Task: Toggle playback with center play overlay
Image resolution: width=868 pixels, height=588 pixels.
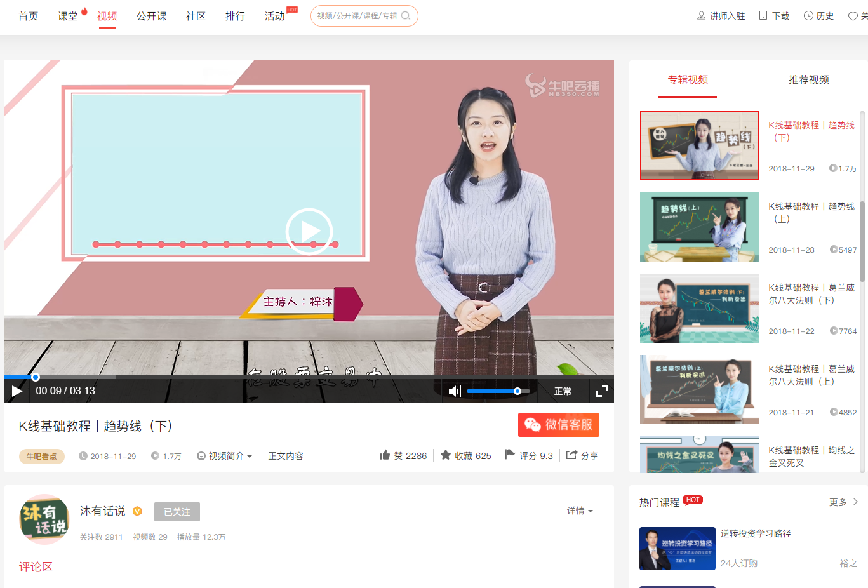Action: 309,232
